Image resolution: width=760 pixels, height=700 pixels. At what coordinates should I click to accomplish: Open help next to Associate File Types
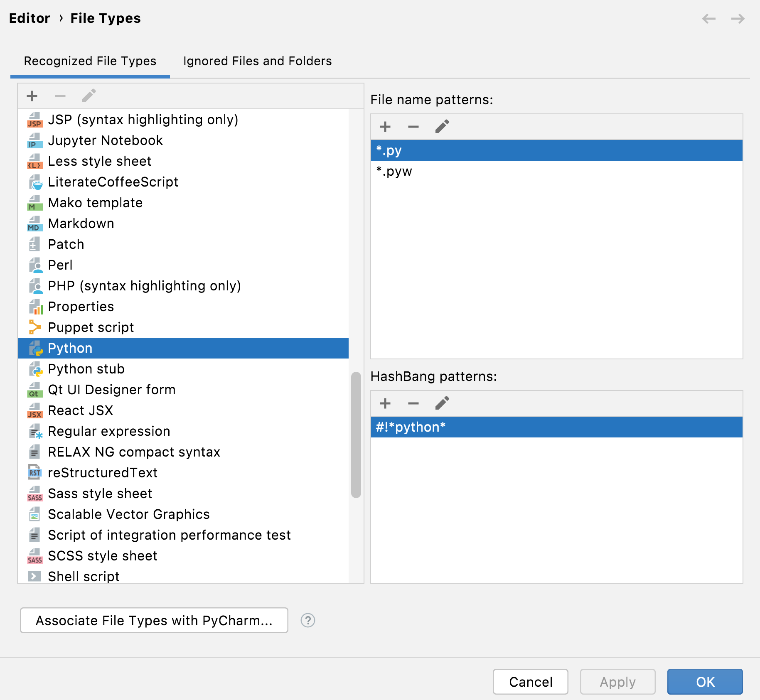click(x=307, y=620)
